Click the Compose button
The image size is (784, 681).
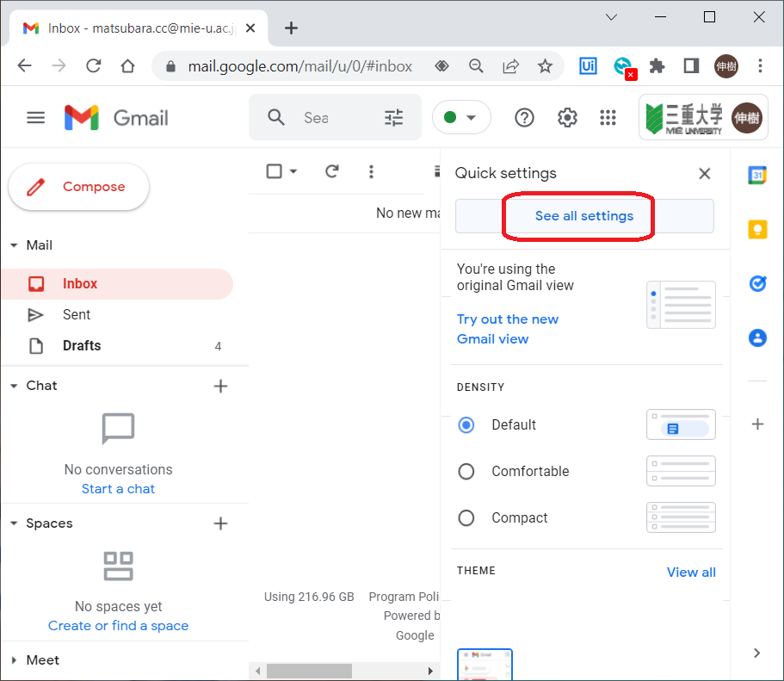78,187
